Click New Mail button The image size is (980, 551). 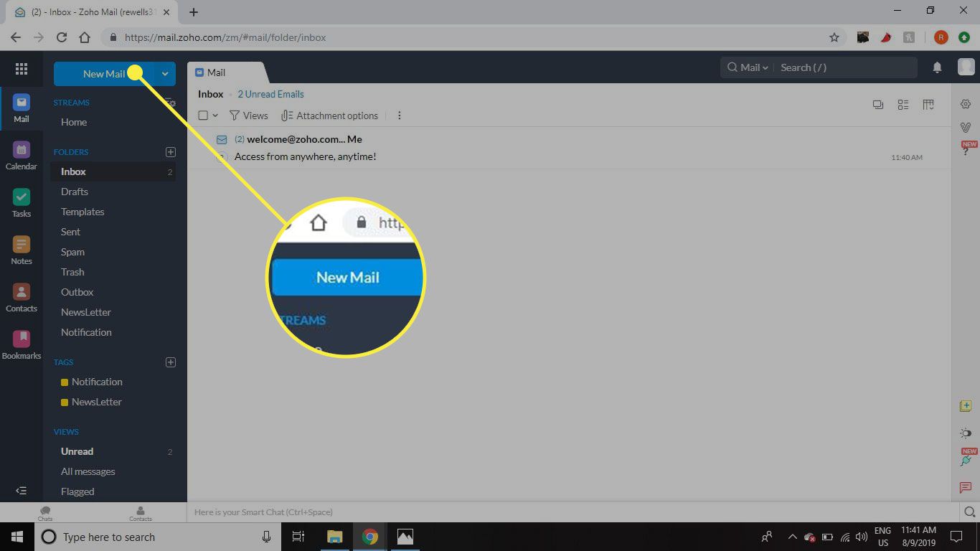coord(104,74)
